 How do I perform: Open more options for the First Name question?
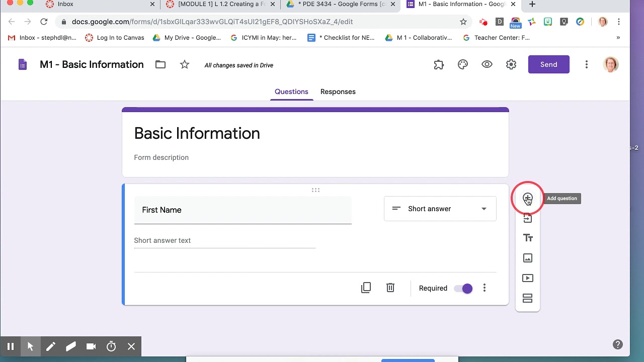pyautogui.click(x=485, y=288)
